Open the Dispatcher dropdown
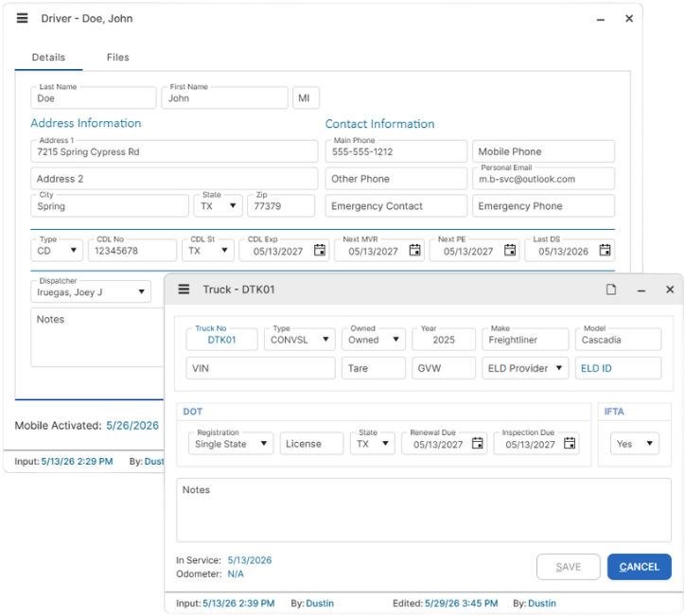 [91, 291]
